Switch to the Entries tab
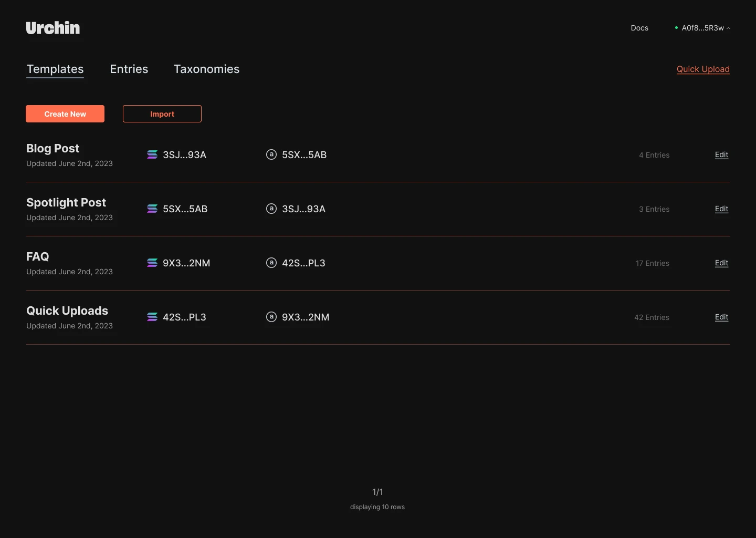 [x=129, y=69]
